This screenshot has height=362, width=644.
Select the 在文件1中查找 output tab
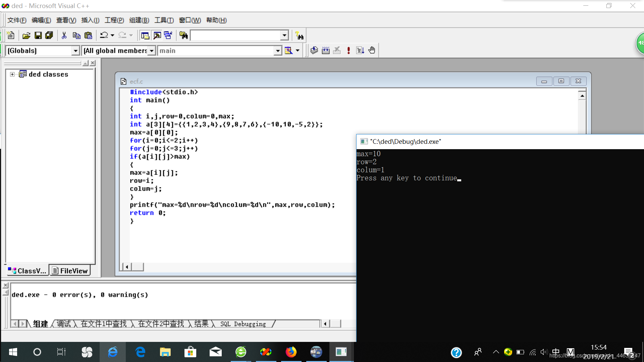(x=104, y=324)
